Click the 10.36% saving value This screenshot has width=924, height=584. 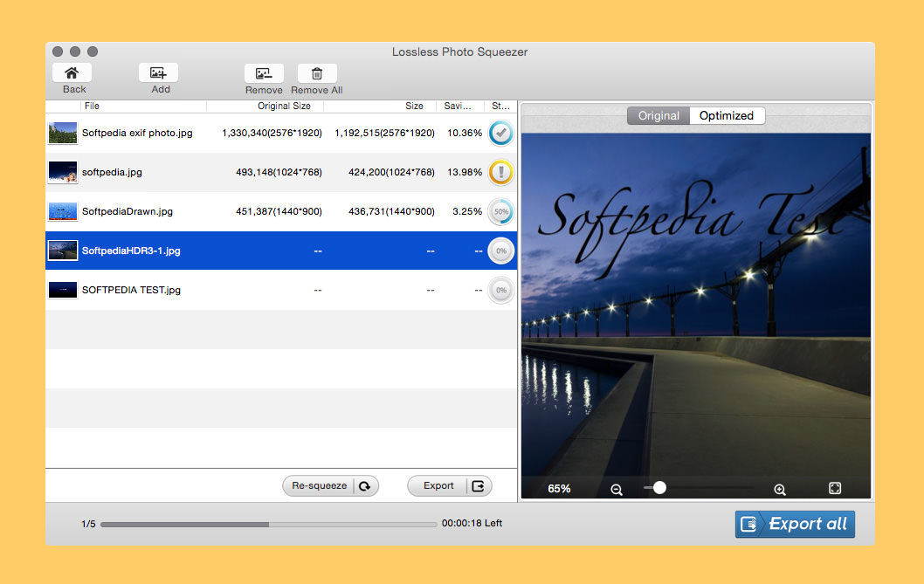pos(465,134)
